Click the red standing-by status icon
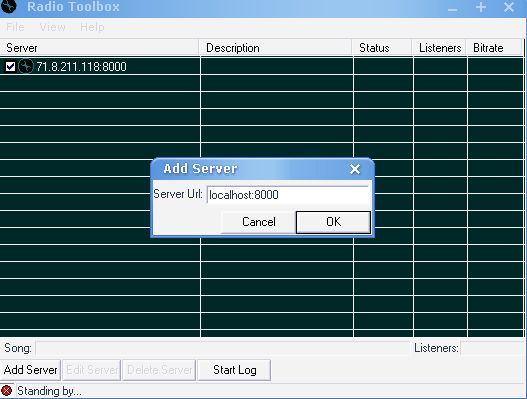This screenshot has width=527, height=399. click(x=6, y=391)
